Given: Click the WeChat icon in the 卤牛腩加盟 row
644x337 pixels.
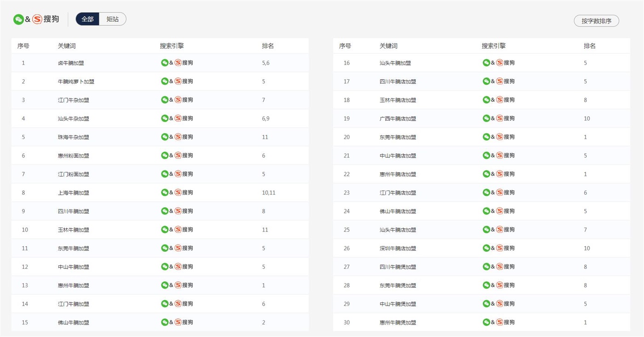Looking at the screenshot, I should [165, 63].
